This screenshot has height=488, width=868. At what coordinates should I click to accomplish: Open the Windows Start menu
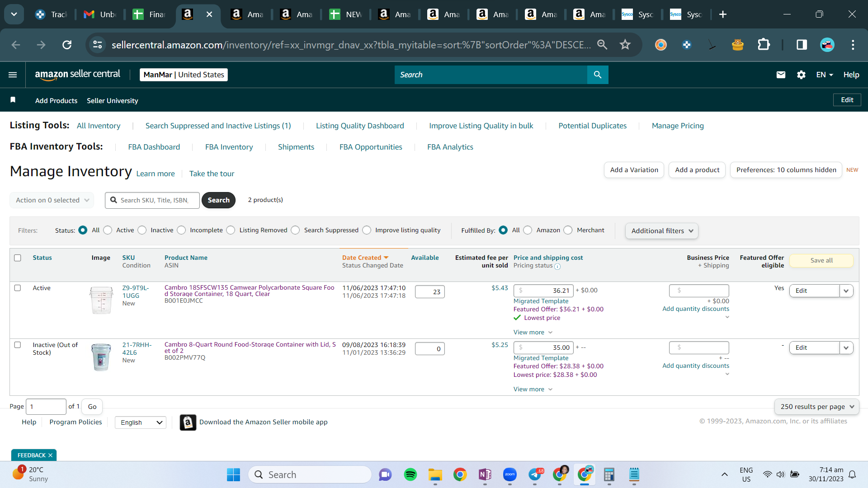click(234, 475)
